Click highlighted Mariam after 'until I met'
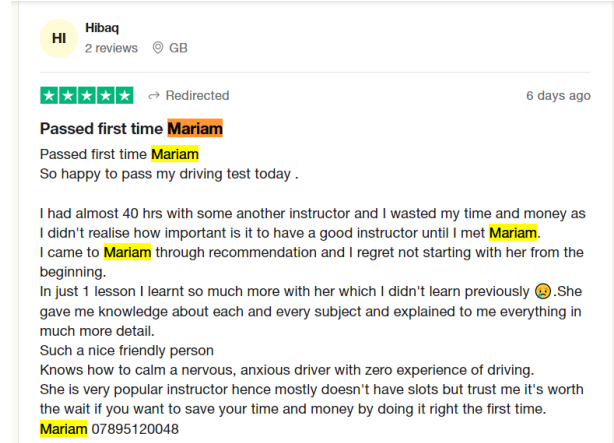The height and width of the screenshot is (443, 614). click(x=513, y=233)
